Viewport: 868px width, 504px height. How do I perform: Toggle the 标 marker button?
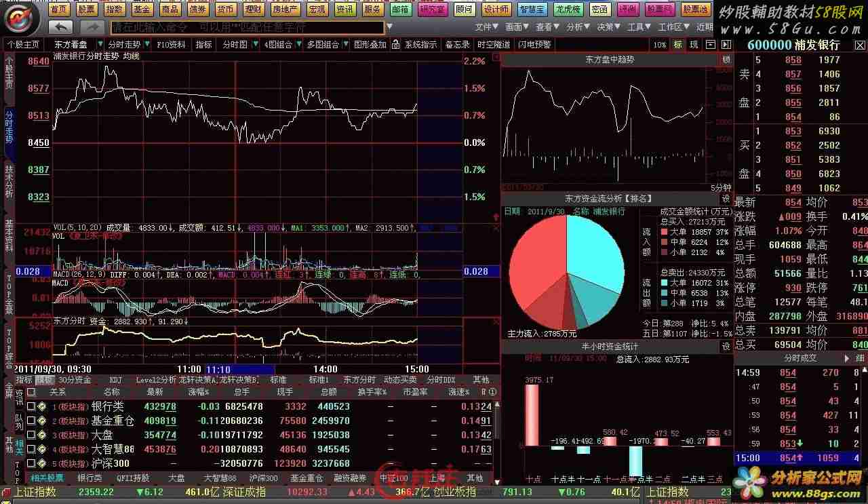tap(677, 45)
